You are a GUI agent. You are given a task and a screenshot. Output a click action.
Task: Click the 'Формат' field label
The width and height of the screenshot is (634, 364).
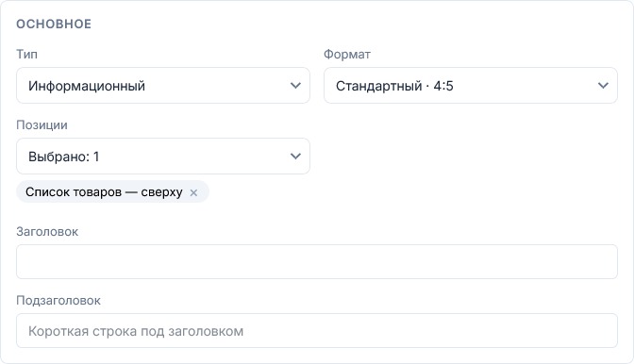pos(347,54)
